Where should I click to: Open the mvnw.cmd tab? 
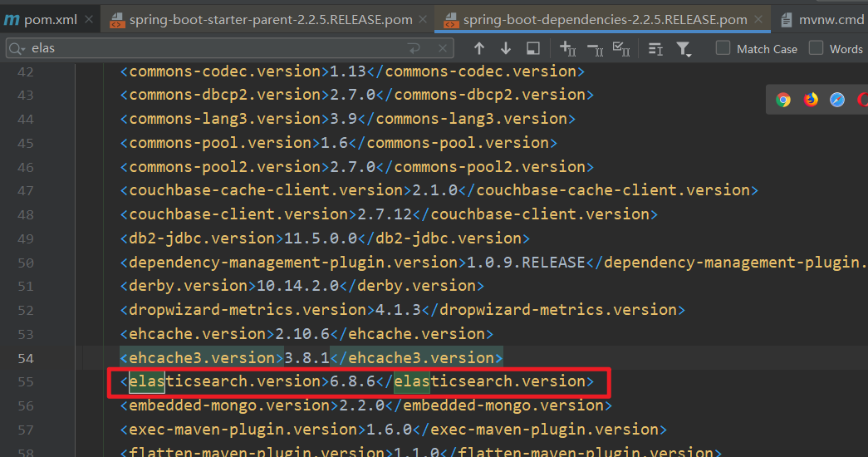click(x=822, y=20)
